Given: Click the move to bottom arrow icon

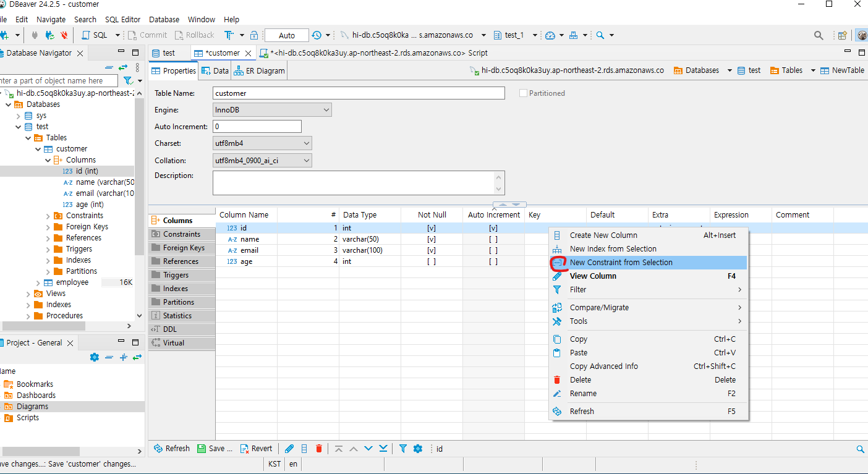Looking at the screenshot, I should click(x=383, y=449).
